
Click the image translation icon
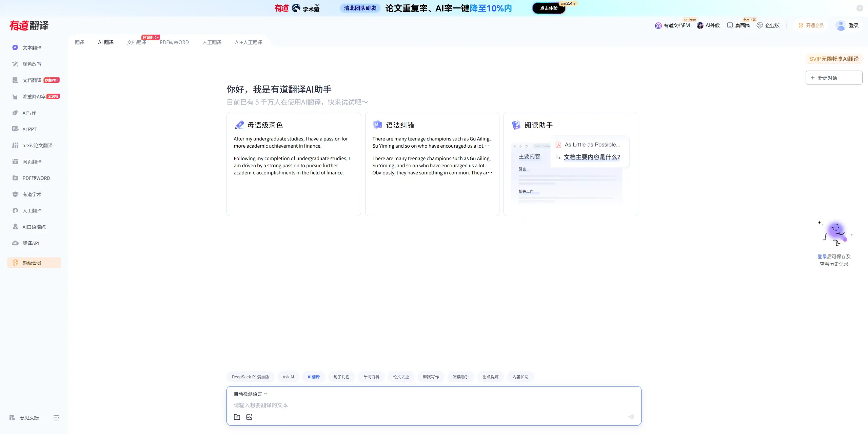pos(250,417)
